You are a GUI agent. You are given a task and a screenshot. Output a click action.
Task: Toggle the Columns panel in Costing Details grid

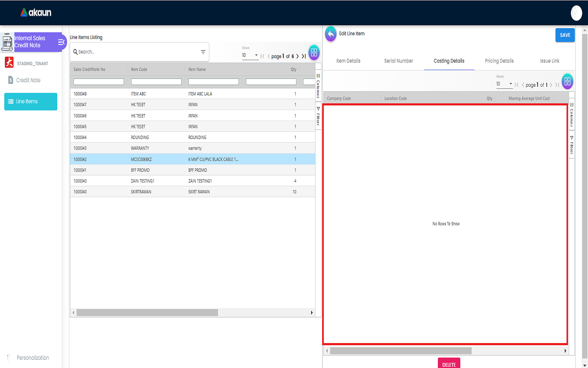point(572,115)
